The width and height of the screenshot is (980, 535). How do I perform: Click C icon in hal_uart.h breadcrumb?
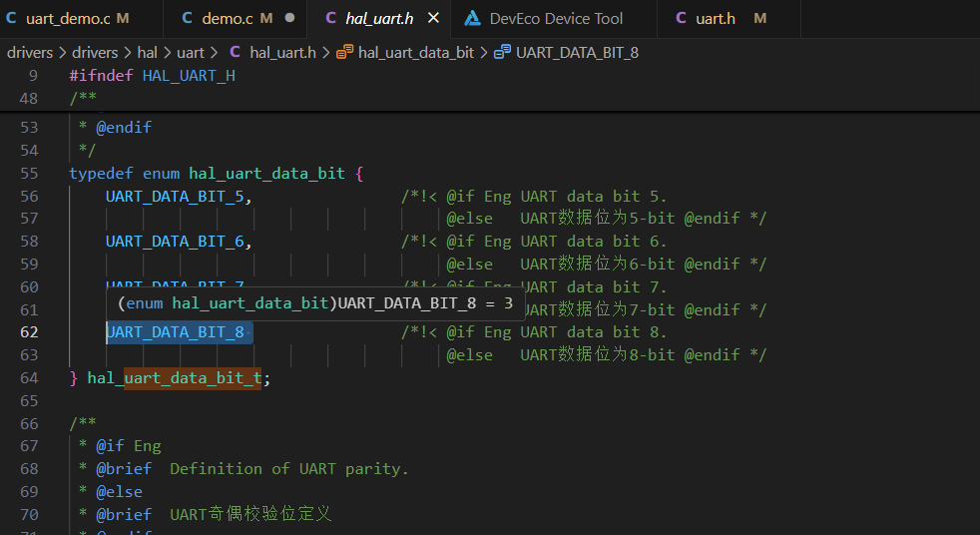tap(235, 53)
